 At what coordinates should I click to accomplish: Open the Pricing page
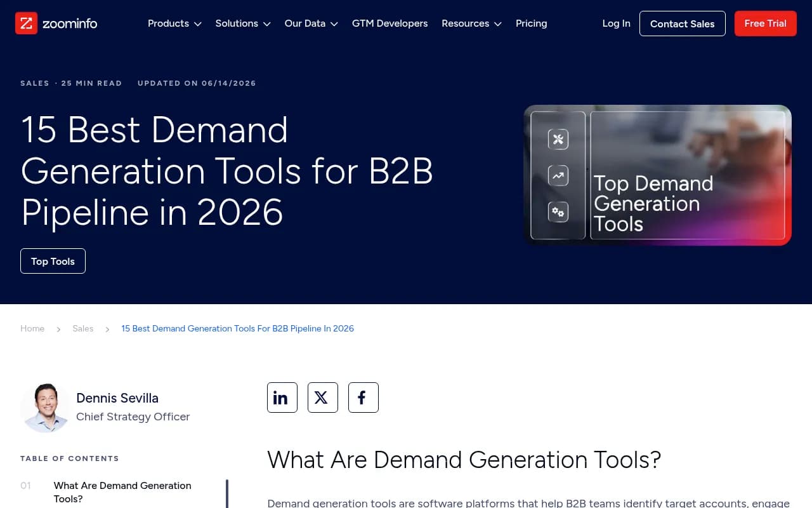point(531,23)
